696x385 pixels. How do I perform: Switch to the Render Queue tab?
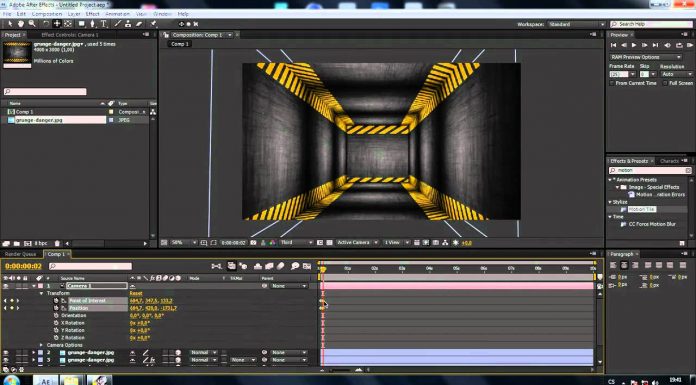coord(20,254)
